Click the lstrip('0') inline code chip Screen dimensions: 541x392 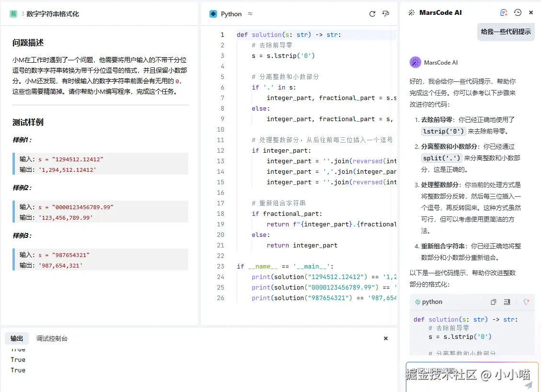(x=443, y=131)
